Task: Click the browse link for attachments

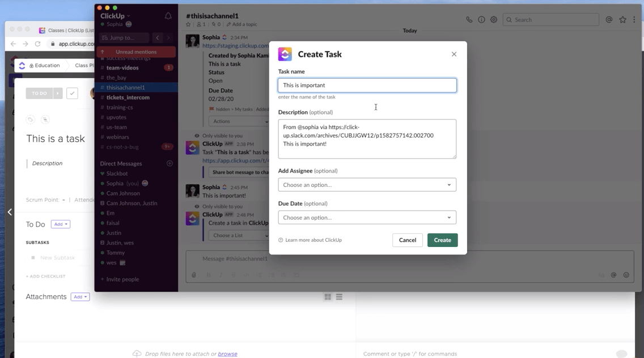Action: click(227, 354)
